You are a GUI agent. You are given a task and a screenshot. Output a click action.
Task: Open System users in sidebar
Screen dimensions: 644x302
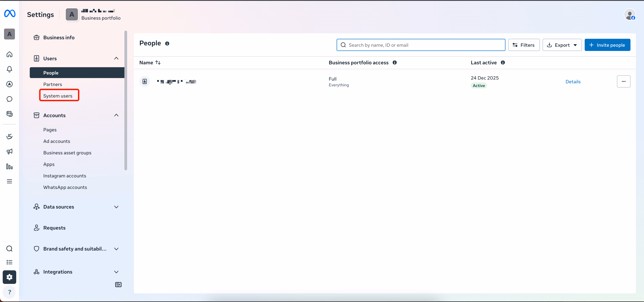(58, 96)
